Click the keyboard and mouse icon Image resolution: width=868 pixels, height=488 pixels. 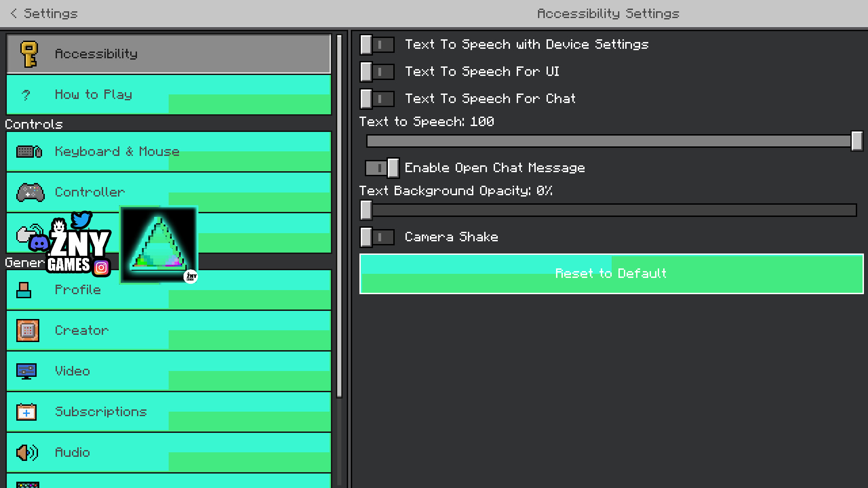[29, 152]
